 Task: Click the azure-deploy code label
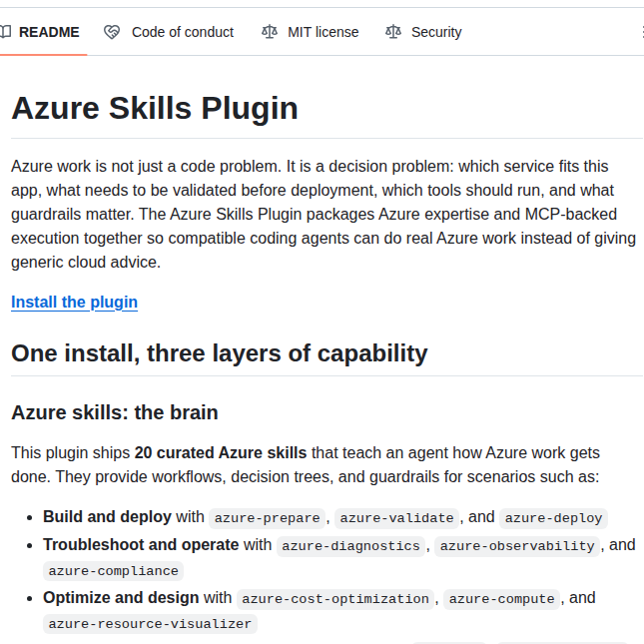(x=554, y=518)
